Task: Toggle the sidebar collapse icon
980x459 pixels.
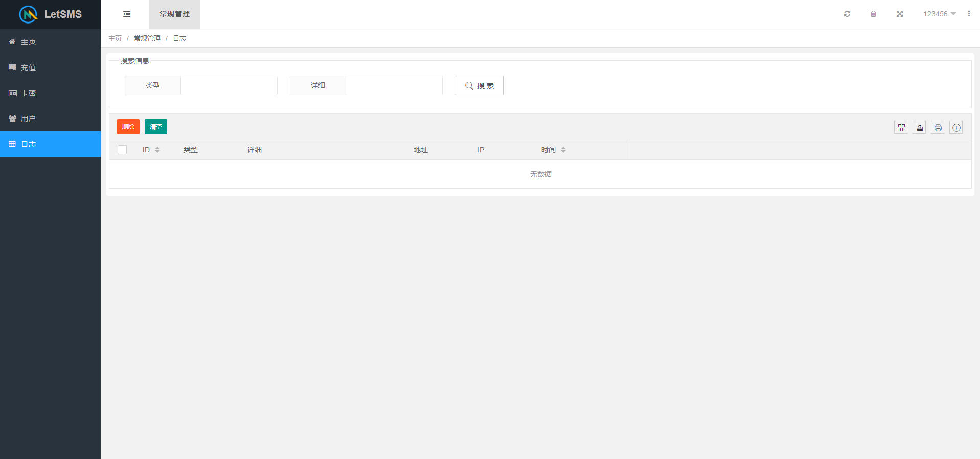Action: pos(127,14)
